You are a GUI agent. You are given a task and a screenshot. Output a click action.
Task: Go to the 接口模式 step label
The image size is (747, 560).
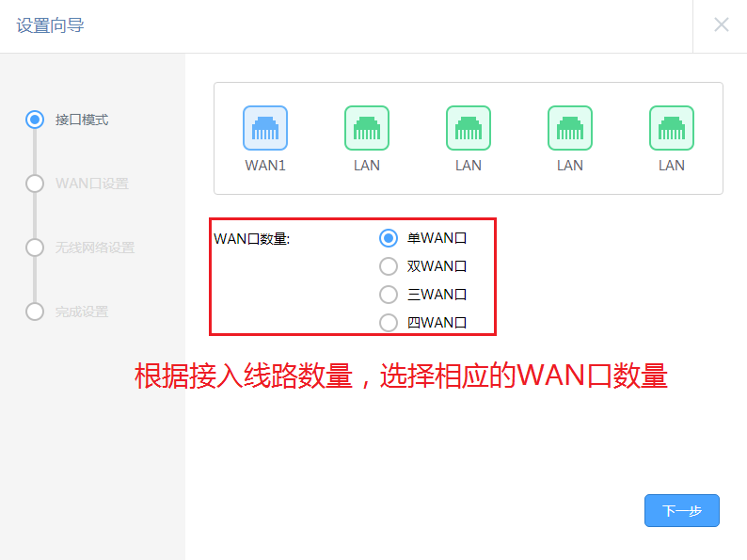pos(82,120)
